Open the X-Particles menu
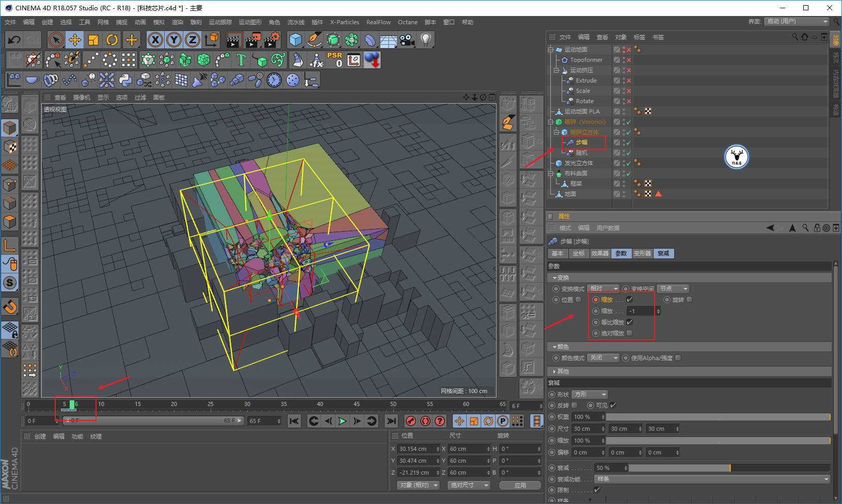 [x=345, y=22]
